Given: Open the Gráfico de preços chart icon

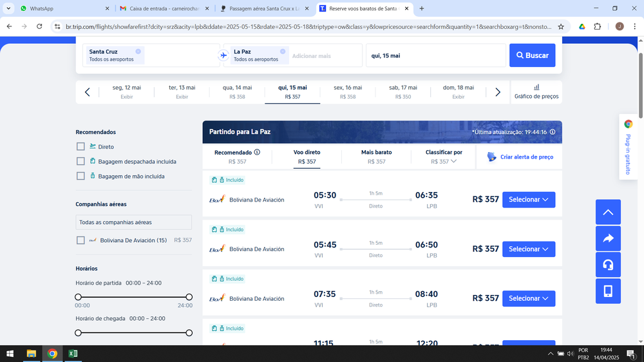Looking at the screenshot, I should 536,88.
